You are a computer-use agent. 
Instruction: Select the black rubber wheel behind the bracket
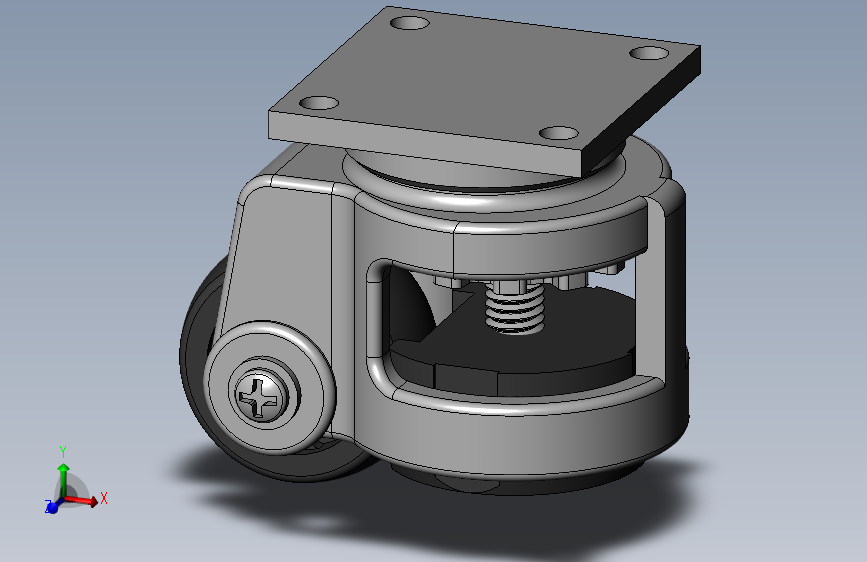pyautogui.click(x=199, y=354)
